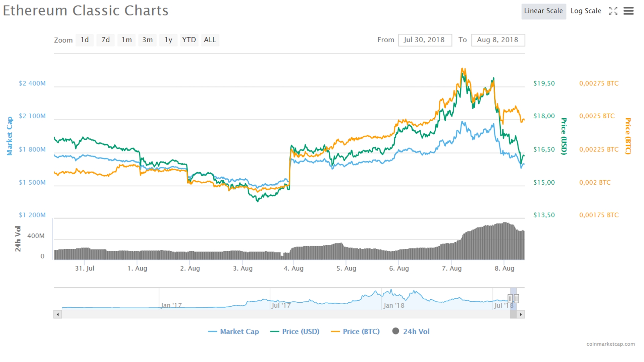Set zoom to 7d

tap(105, 40)
